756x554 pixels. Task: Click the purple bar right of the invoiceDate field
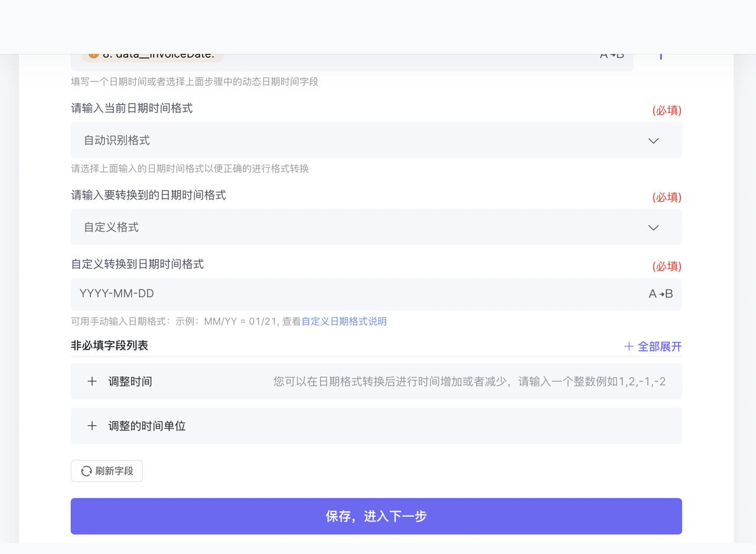[660, 57]
